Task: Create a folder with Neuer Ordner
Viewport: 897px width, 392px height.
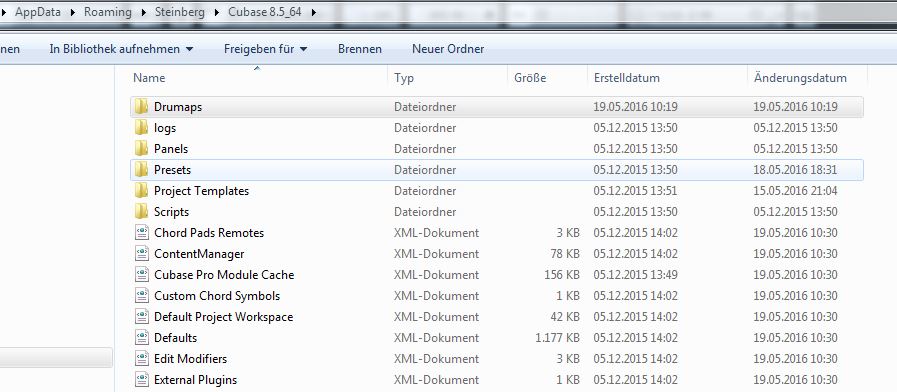Action: [448, 49]
